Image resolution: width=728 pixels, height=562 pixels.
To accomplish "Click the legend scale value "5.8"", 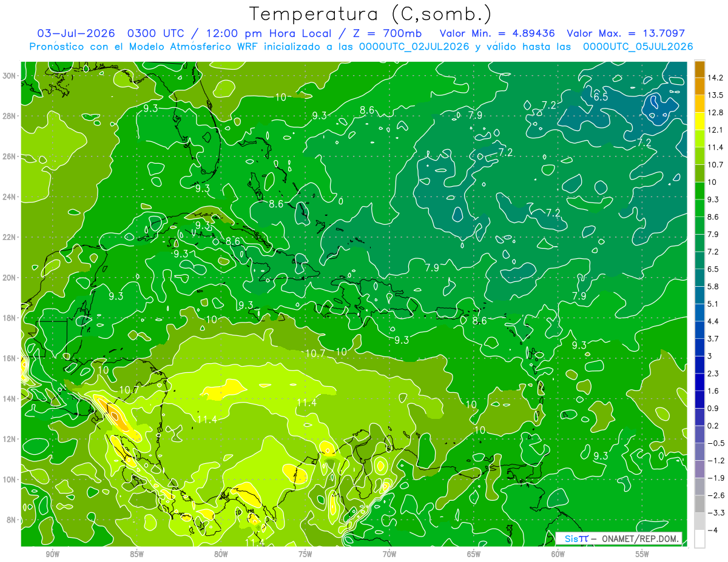I will [713, 286].
